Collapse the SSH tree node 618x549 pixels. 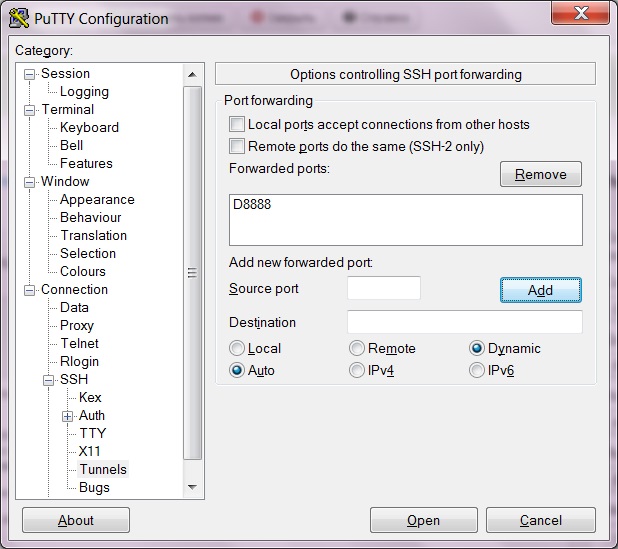48,380
